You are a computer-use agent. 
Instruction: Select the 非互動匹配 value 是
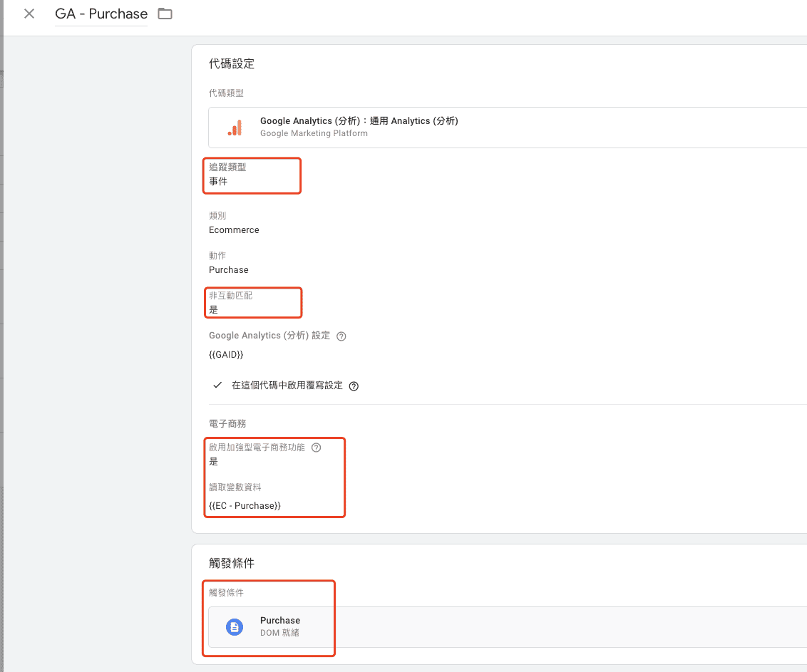coord(213,310)
